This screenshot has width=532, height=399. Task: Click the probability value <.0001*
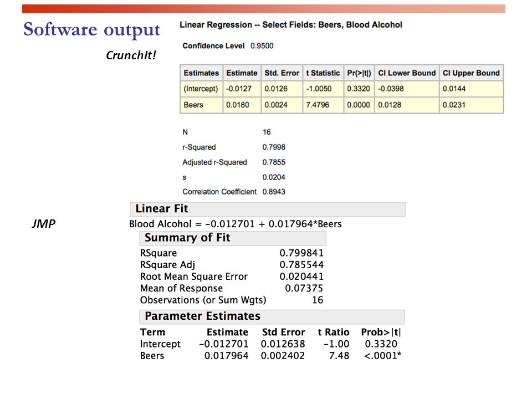383,356
